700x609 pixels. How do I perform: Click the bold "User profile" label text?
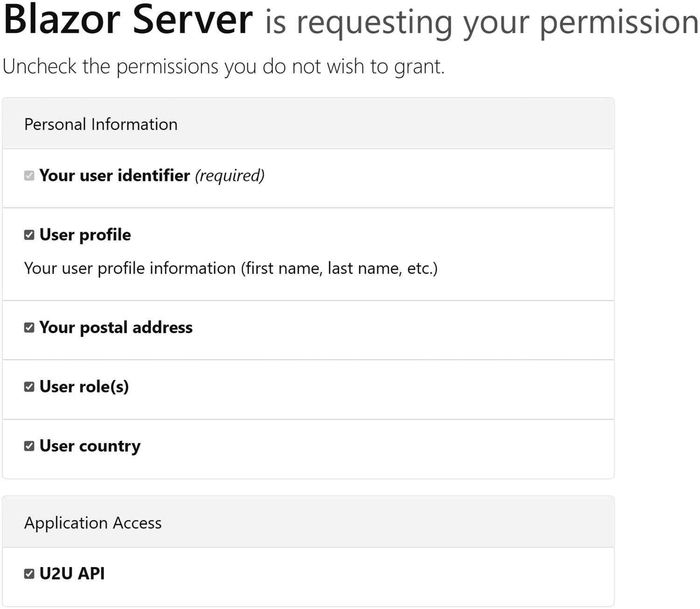click(x=85, y=235)
